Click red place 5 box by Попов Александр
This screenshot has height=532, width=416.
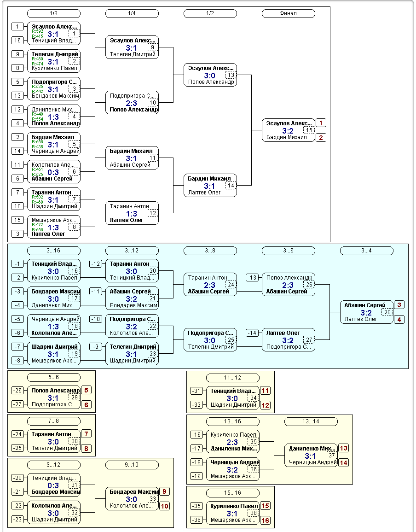point(86,390)
